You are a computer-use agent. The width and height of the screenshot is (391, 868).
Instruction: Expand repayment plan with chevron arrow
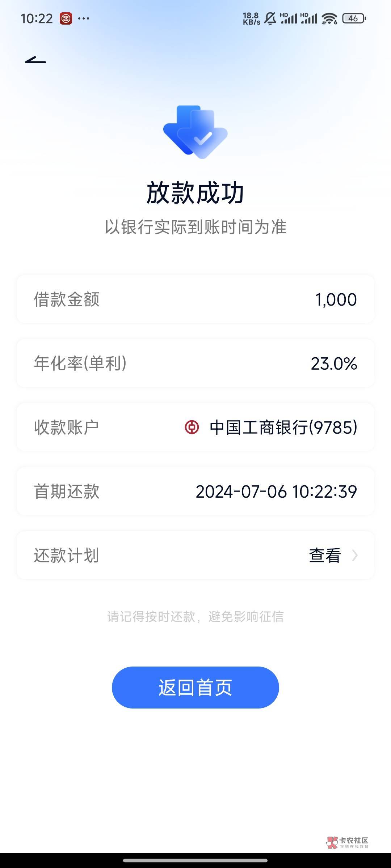(355, 555)
